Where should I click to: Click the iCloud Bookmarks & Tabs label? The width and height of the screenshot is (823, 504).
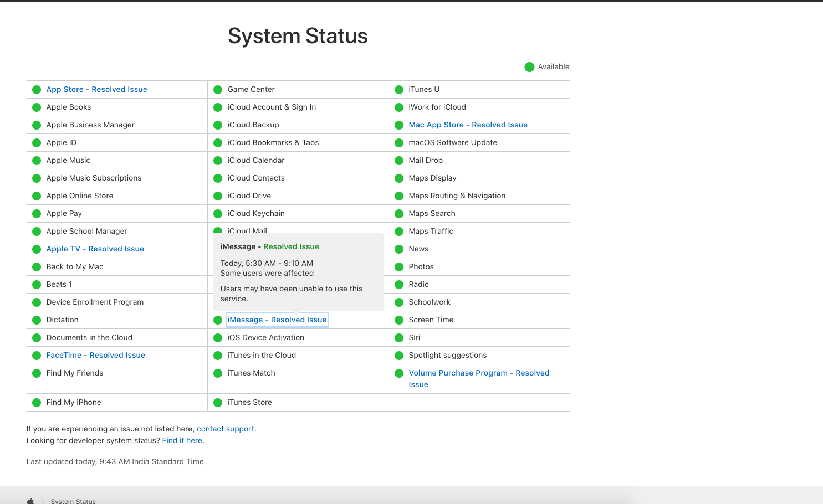(x=273, y=142)
